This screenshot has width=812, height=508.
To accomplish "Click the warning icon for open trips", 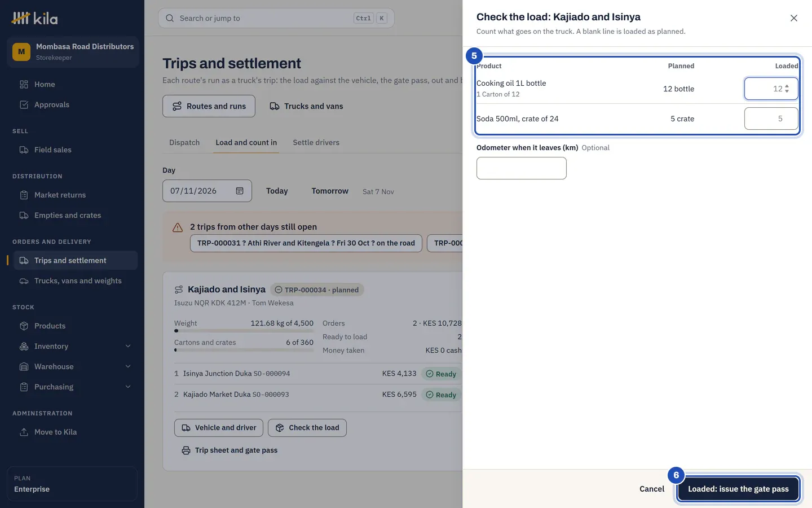I will pyautogui.click(x=178, y=227).
